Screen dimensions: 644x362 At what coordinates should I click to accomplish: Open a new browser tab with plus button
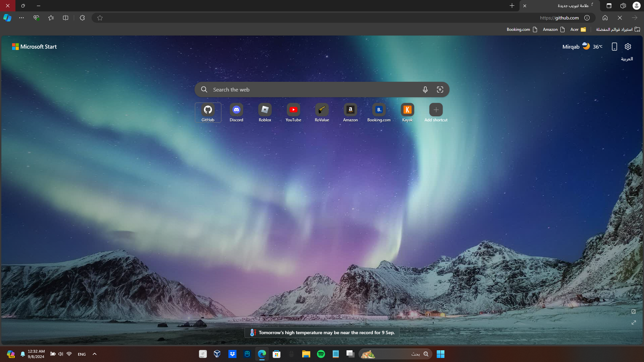click(x=512, y=6)
